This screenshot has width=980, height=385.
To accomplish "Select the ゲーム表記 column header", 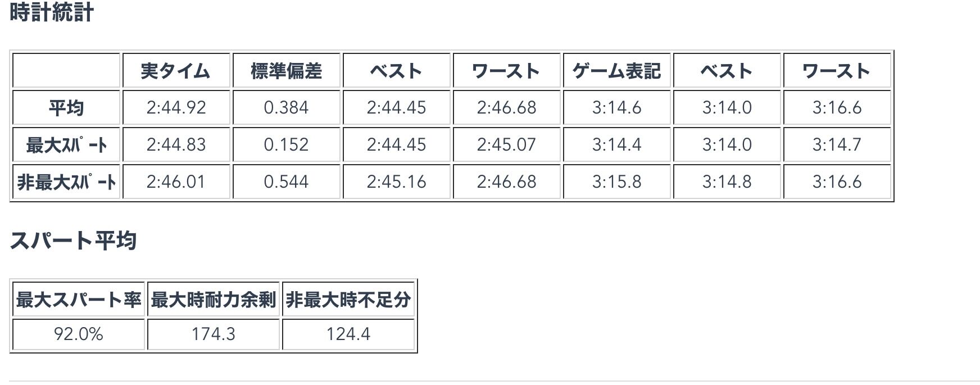I will tap(616, 71).
